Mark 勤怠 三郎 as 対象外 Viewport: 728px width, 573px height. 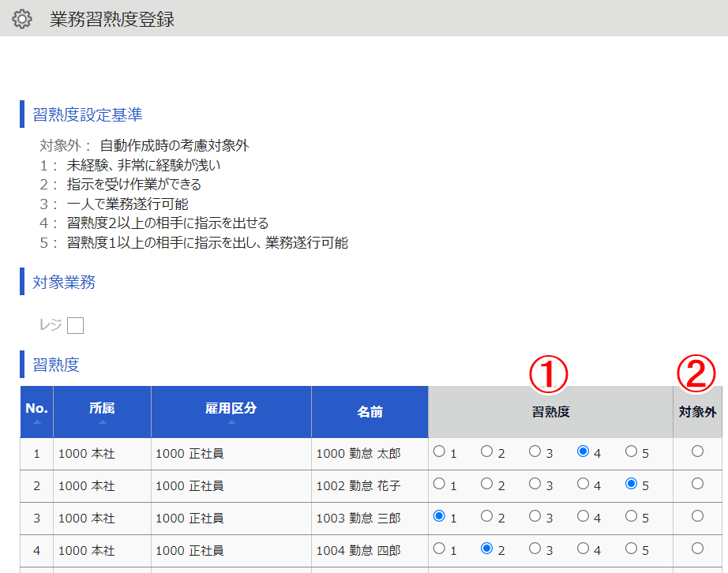697,516
